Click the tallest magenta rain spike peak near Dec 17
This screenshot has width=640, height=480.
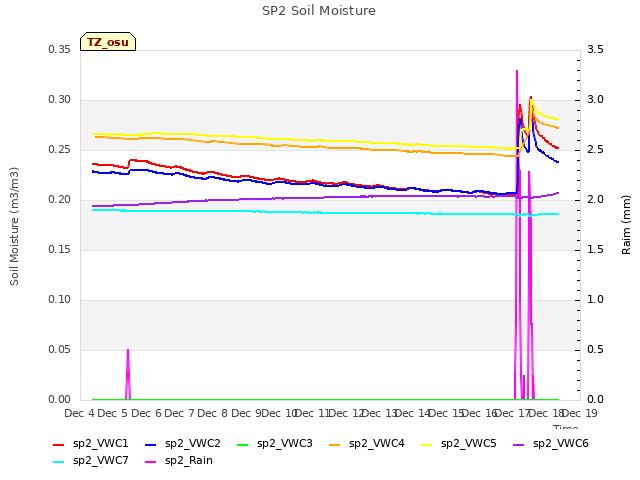(x=517, y=72)
